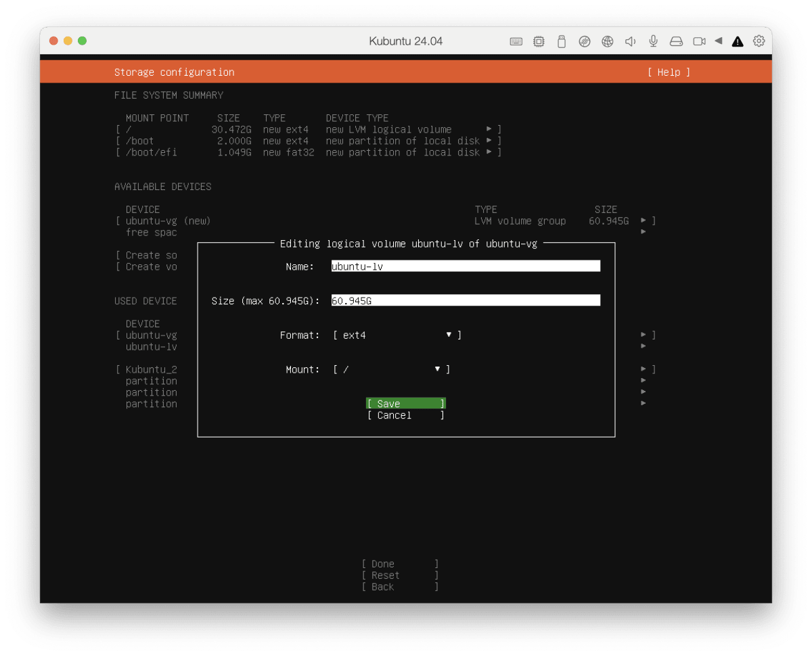812x656 pixels.
Task: Select Done at the bottom
Action: [400, 564]
